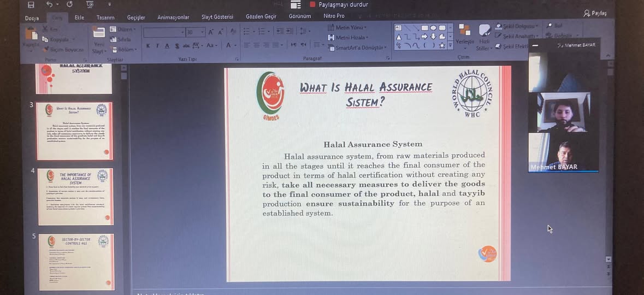Click the Kes cut scissors icon

click(x=45, y=29)
